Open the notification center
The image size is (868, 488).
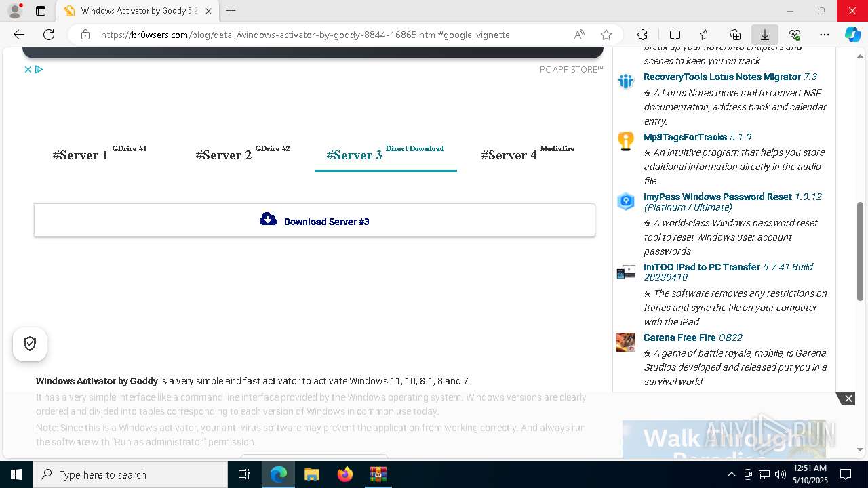(x=846, y=474)
